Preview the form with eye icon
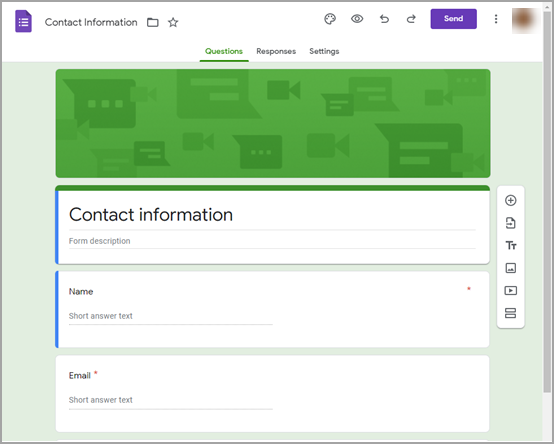This screenshot has width=554, height=444. click(357, 19)
